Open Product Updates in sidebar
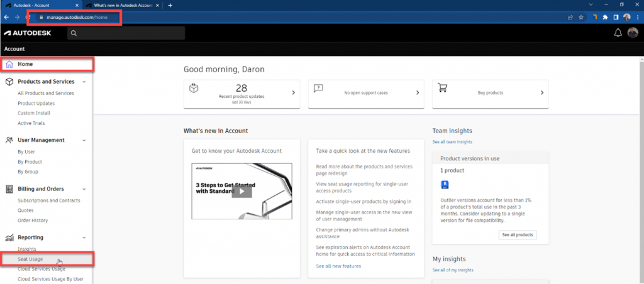Screen dimensions: 644x284 (36, 104)
